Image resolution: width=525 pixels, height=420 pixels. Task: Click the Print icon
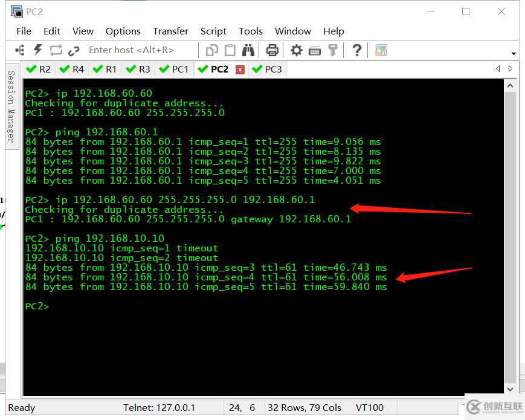pyautogui.click(x=272, y=50)
